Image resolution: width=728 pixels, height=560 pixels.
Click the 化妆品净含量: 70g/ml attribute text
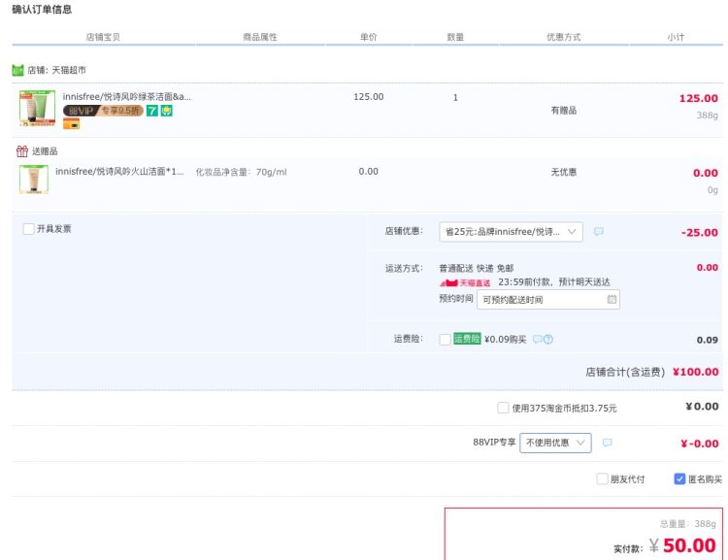241,173
